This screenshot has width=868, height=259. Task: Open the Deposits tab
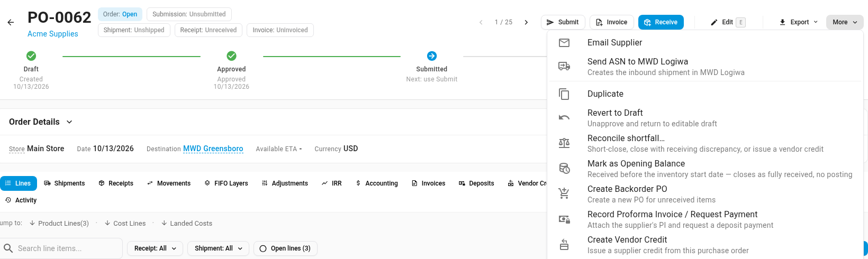coord(476,183)
